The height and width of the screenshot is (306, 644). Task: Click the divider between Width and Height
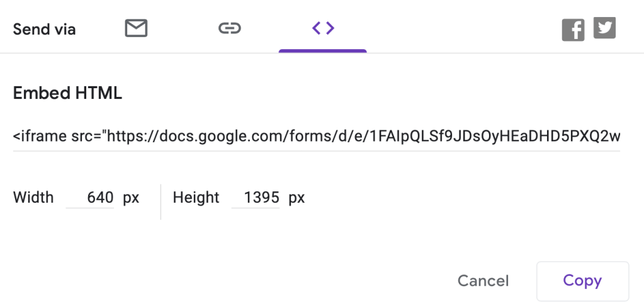coord(161,201)
